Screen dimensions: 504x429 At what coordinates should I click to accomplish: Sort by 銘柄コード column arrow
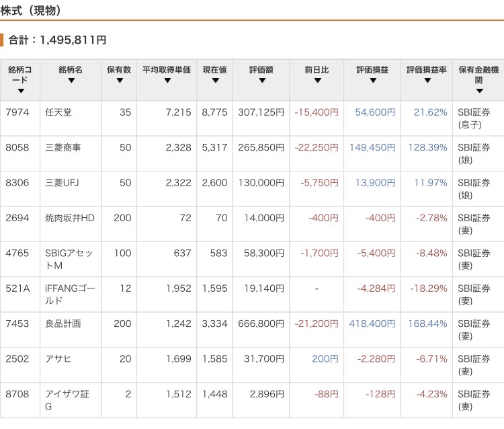[x=21, y=91]
